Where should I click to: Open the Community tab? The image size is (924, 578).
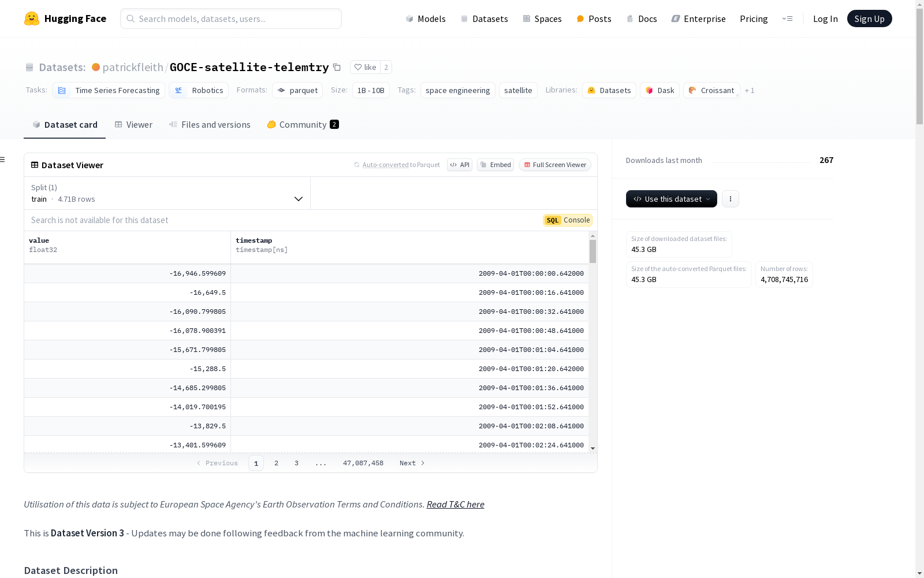tap(303, 125)
